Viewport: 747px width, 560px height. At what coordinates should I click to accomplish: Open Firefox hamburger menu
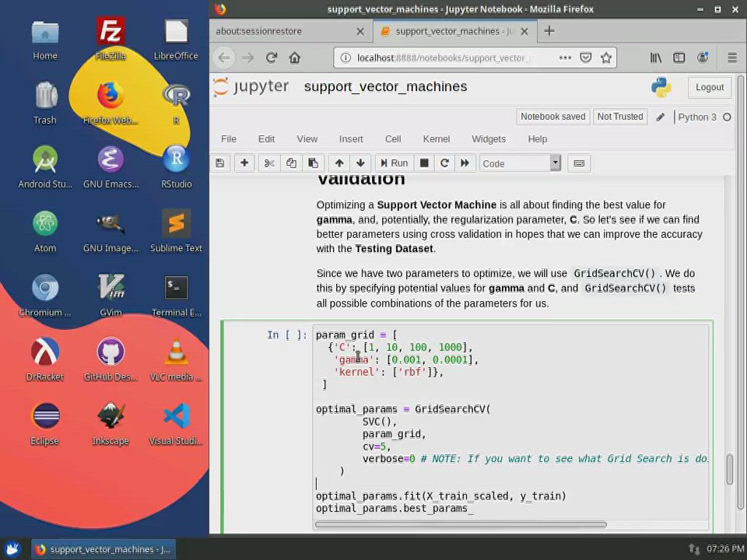pyautogui.click(x=732, y=58)
